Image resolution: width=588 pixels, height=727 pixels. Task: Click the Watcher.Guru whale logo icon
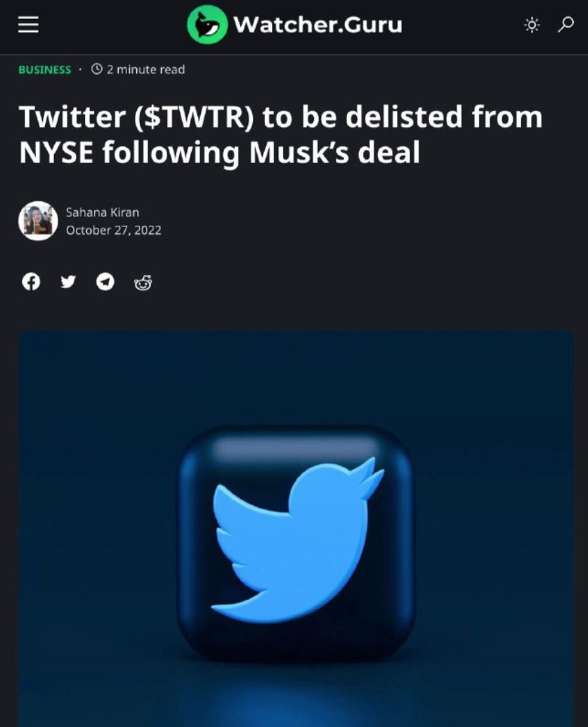[x=207, y=24]
